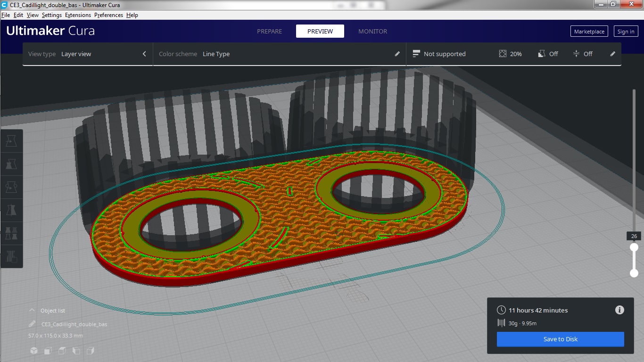Click the pencil icon in Color scheme panel
644x362 pixels.
(x=397, y=54)
